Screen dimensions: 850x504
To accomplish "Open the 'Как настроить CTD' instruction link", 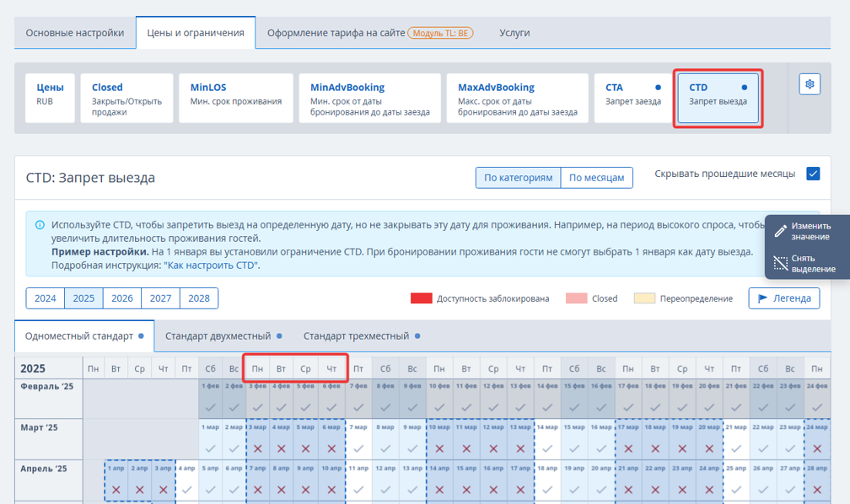I will [x=211, y=265].
